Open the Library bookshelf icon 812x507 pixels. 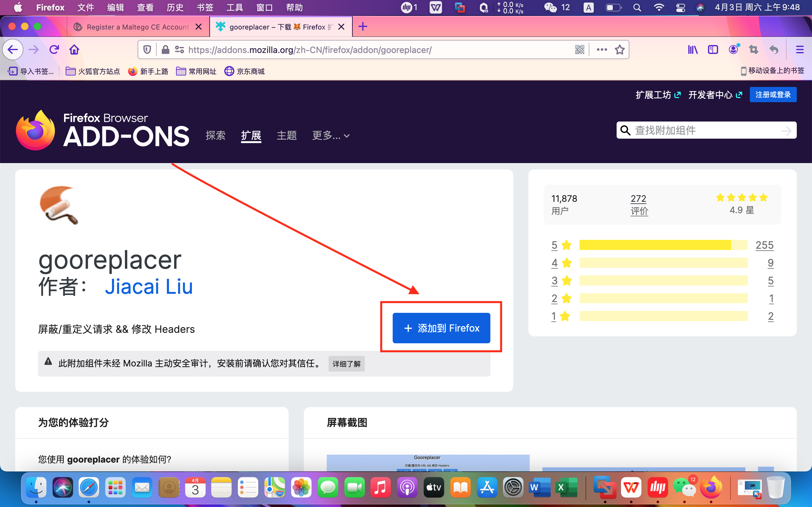click(693, 49)
